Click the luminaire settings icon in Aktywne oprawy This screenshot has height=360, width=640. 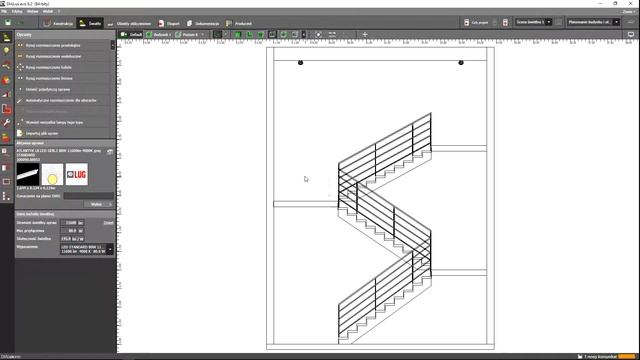coord(110,152)
